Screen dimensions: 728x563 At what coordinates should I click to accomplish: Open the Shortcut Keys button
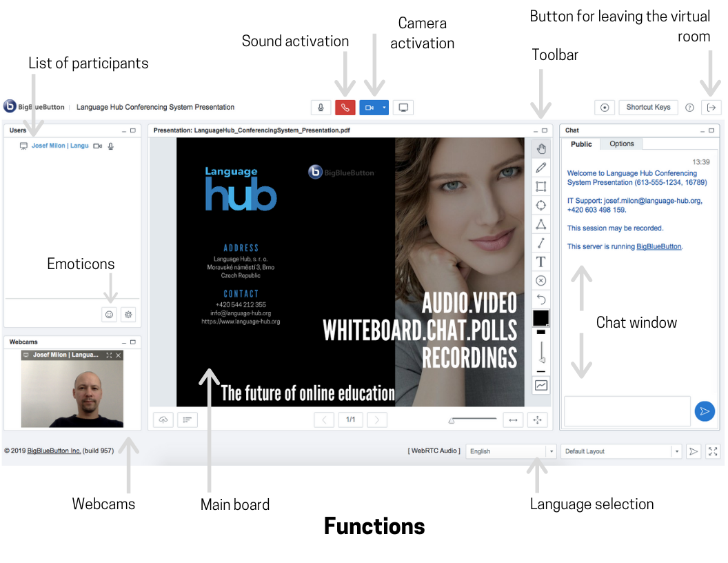[648, 108]
